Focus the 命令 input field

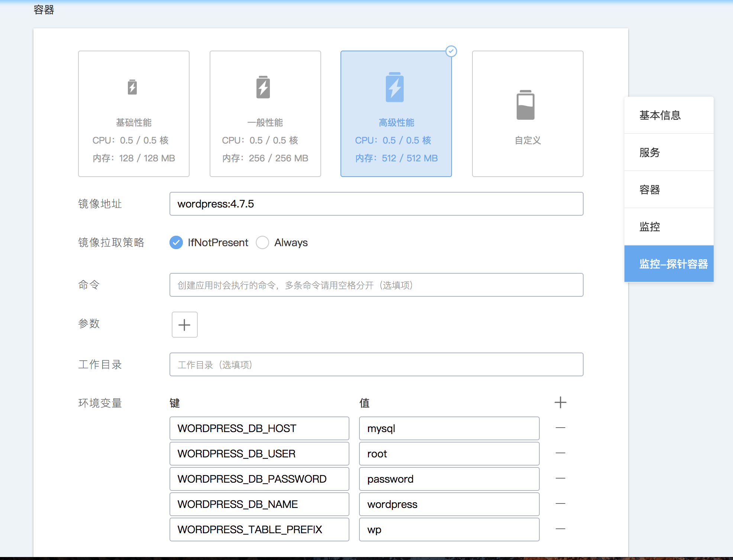point(376,285)
